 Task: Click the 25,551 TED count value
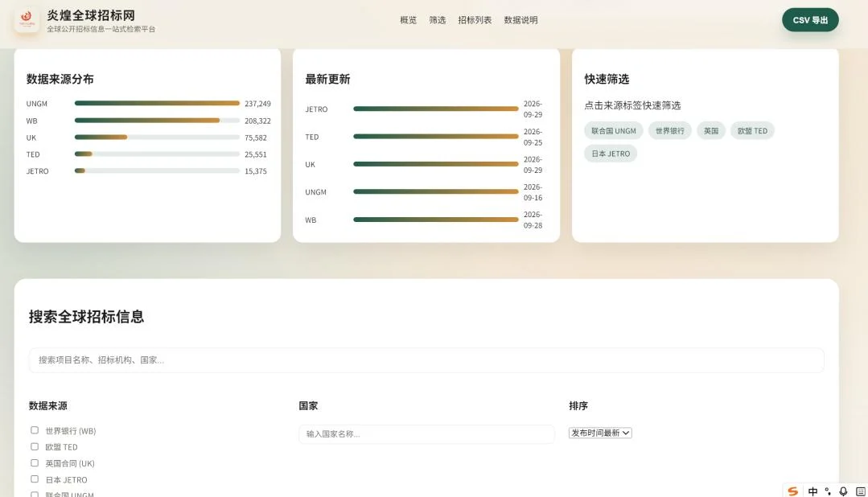[255, 154]
